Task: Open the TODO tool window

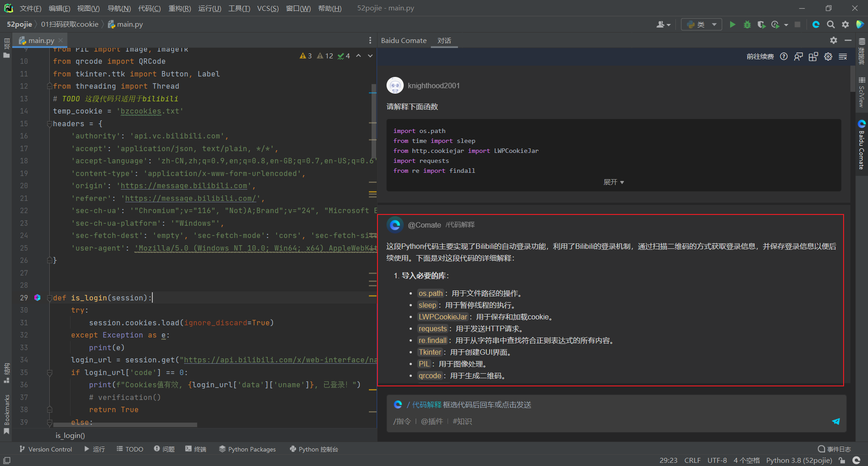Action: click(130, 449)
